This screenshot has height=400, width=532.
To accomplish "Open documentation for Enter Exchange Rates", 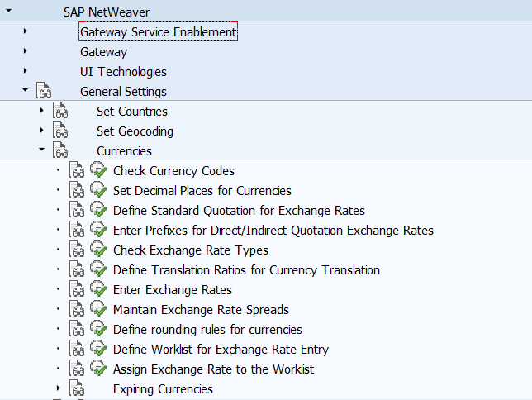I will [77, 288].
